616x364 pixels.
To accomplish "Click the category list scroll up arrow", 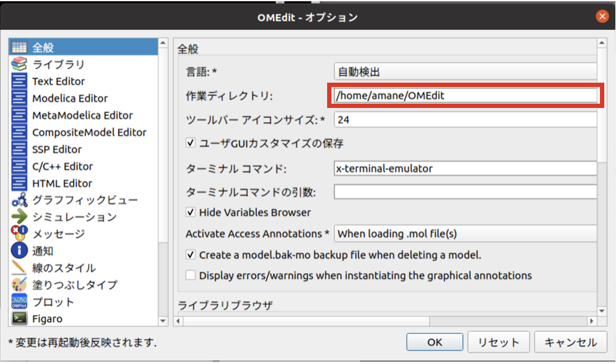I will point(163,43).
